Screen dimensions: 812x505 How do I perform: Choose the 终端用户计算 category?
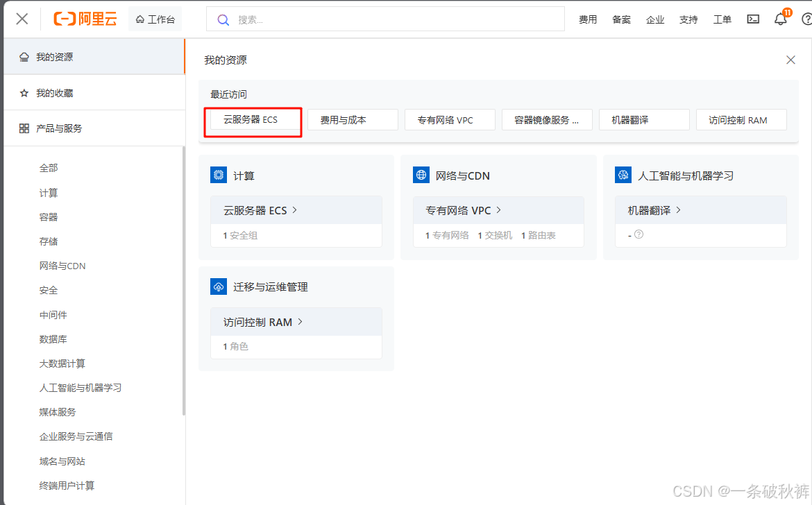67,486
